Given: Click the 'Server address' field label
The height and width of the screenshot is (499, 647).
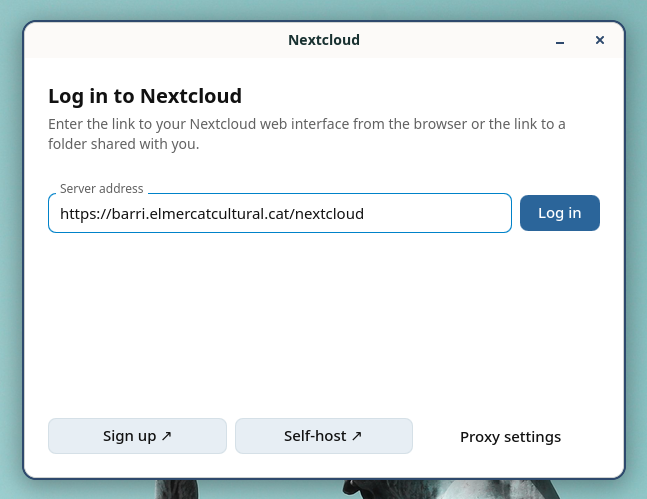Looking at the screenshot, I should (102, 189).
